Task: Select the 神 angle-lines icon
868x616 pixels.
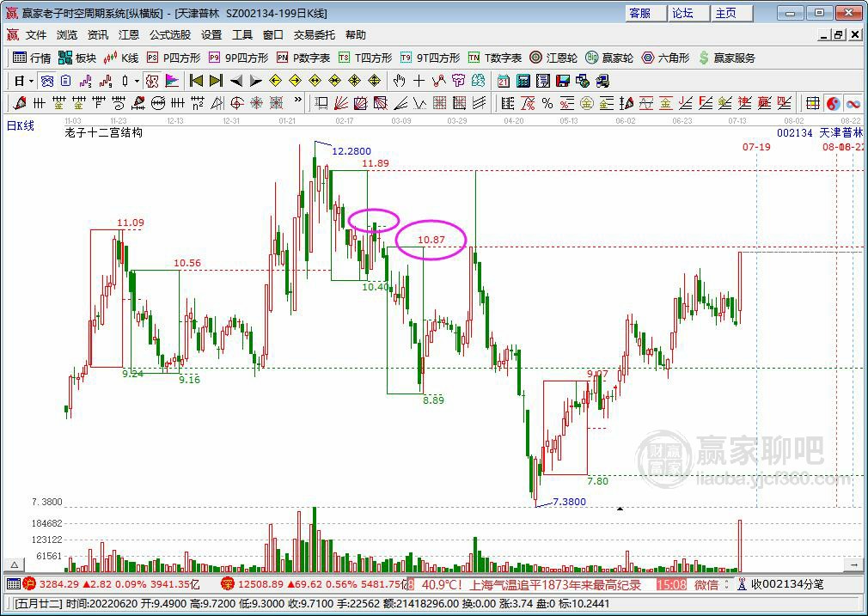Action: click(x=744, y=103)
